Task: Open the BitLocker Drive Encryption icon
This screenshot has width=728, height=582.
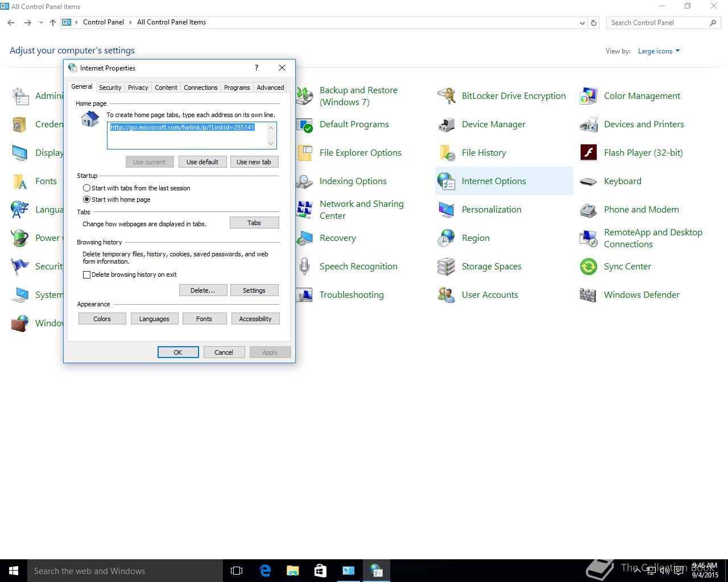Action: 446,96
